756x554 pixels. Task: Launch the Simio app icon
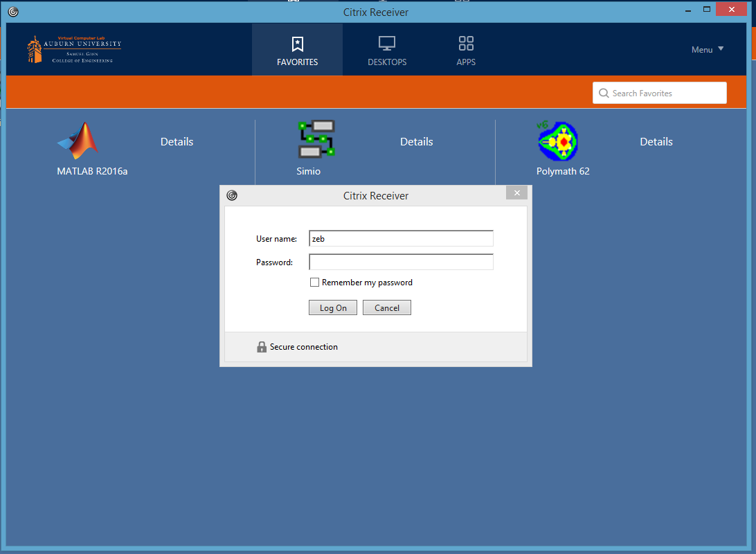pyautogui.click(x=317, y=139)
